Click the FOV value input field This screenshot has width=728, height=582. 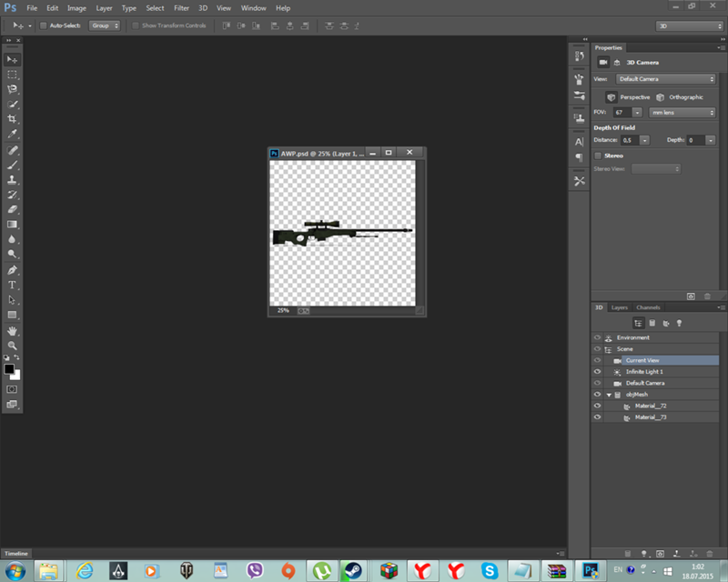[622, 113]
